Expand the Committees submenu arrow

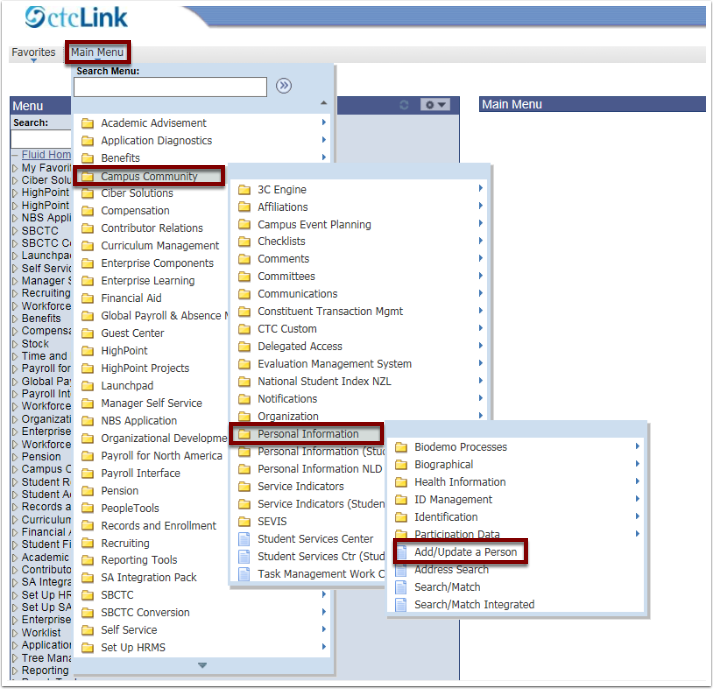tap(480, 276)
